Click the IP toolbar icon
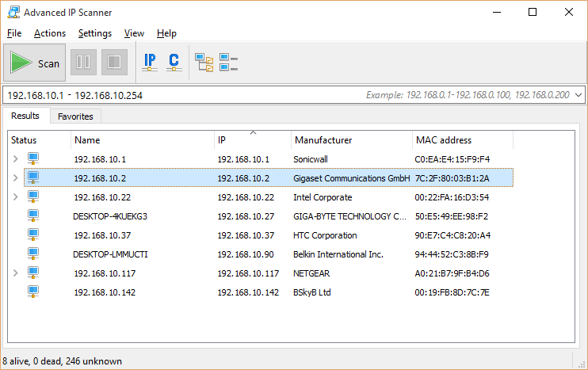Image resolution: width=588 pixels, height=370 pixels. click(150, 62)
